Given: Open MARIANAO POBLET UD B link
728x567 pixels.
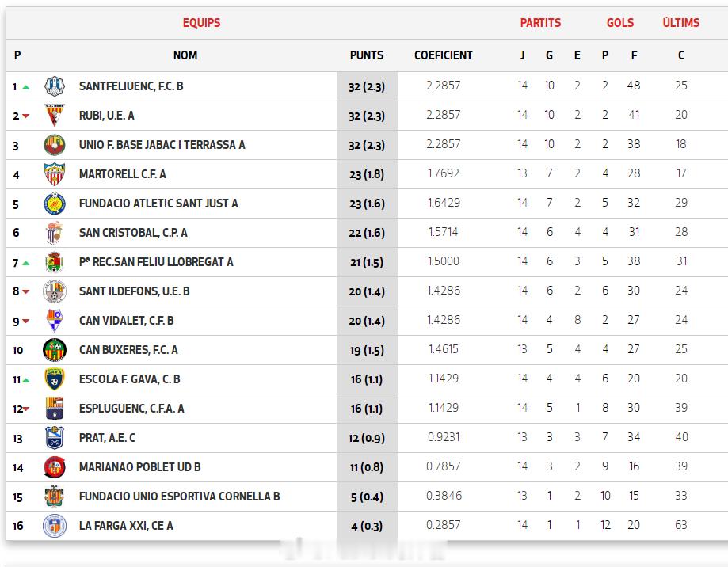Looking at the screenshot, I should click(x=139, y=467).
